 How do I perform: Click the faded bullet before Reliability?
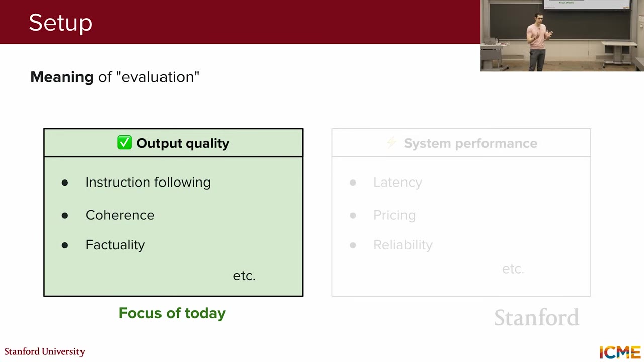(x=353, y=245)
